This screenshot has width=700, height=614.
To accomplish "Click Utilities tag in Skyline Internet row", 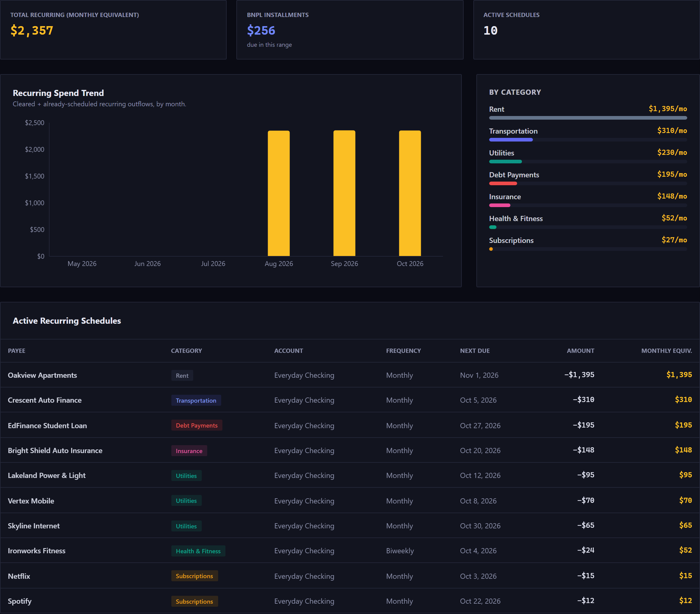I will pos(186,526).
